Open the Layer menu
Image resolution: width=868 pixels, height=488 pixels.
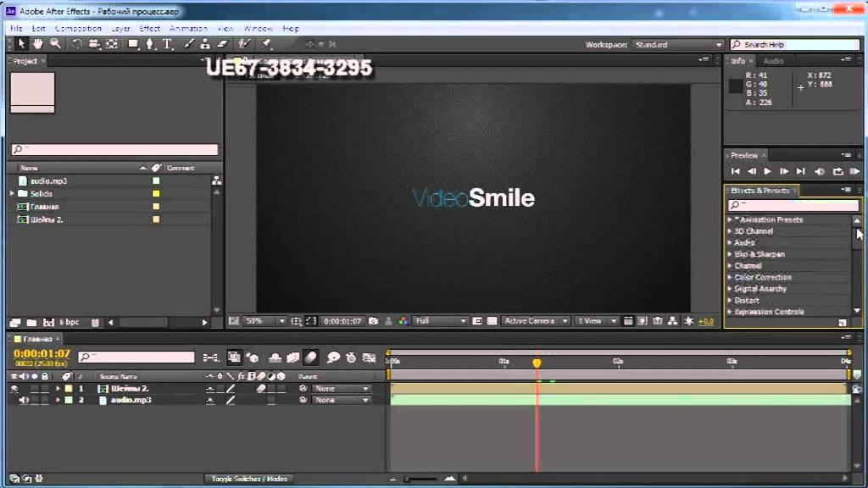coord(120,28)
